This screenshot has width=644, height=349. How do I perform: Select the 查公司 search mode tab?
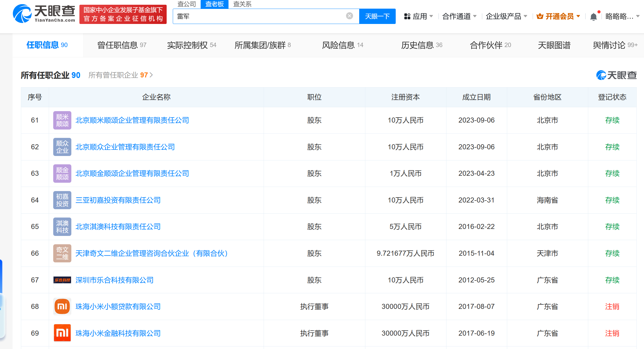186,4
